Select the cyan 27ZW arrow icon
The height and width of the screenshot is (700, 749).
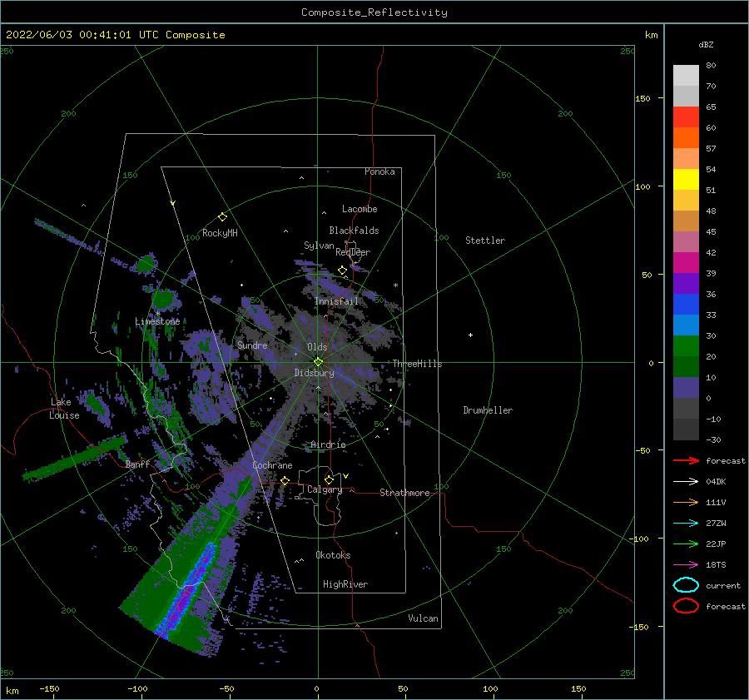click(686, 524)
